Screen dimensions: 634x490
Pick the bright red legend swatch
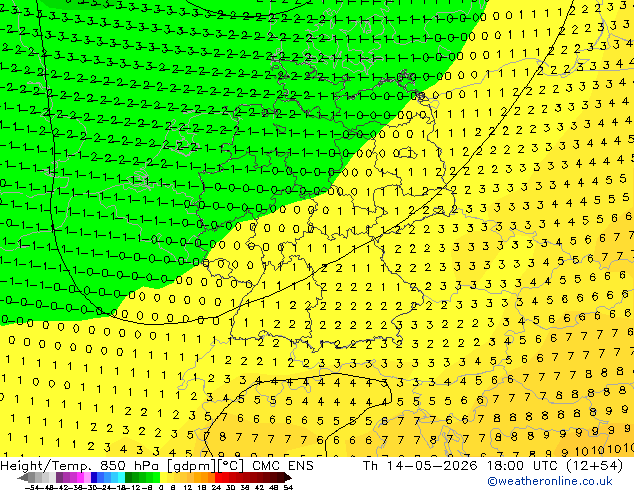[x=218, y=478]
